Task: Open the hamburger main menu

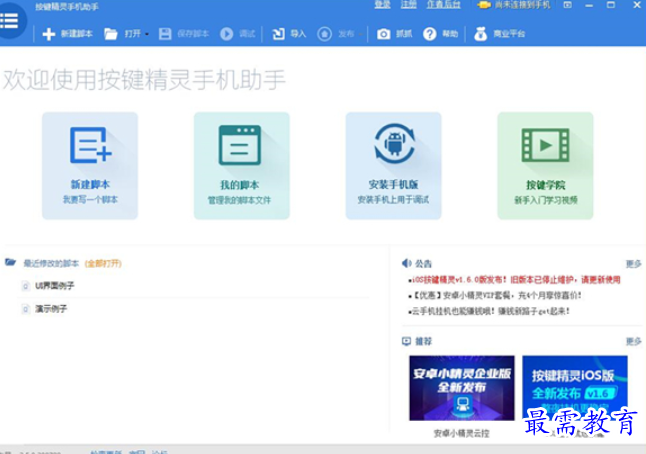Action: click(9, 21)
